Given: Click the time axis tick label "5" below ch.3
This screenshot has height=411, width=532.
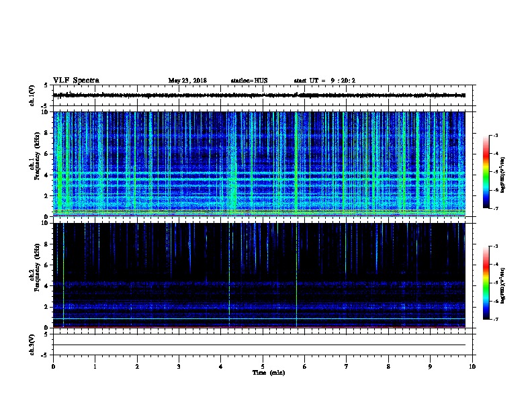Looking at the screenshot, I should tap(263, 366).
